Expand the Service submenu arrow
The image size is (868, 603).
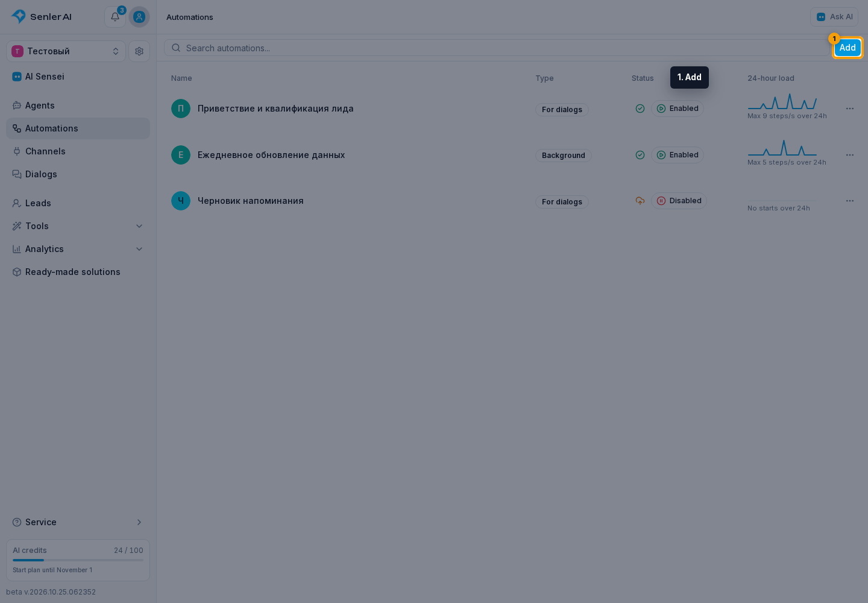pyautogui.click(x=139, y=522)
